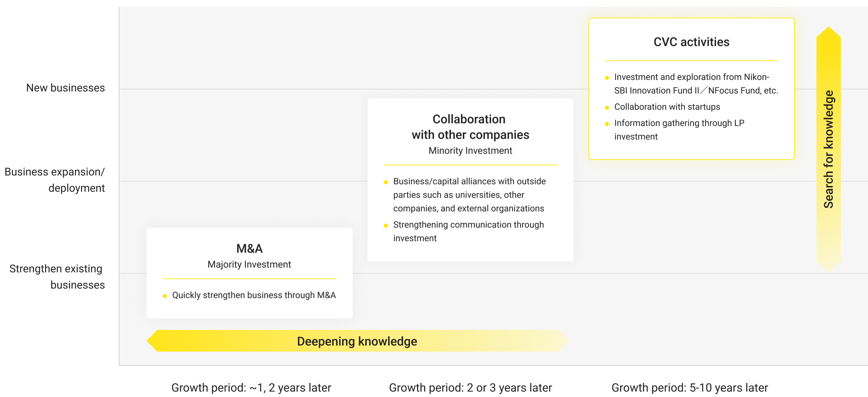
Task: Click bullet Quickly strengthen business through M&A
Action: coord(254,295)
